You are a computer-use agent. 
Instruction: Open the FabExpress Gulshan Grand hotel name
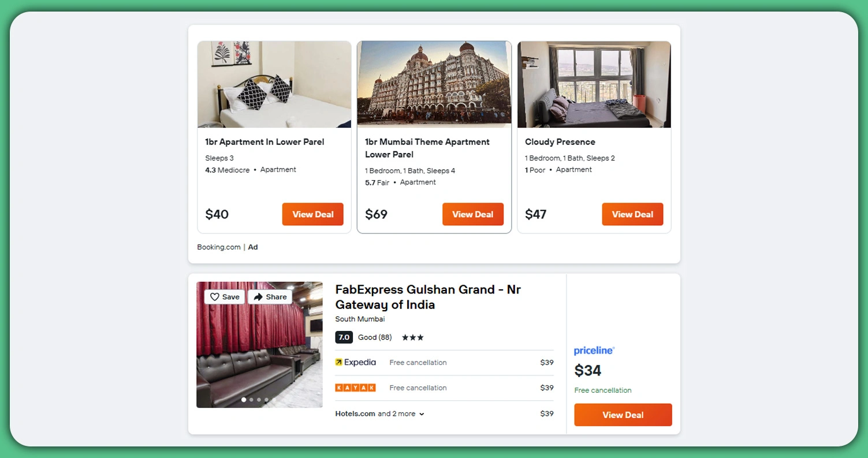pos(428,297)
